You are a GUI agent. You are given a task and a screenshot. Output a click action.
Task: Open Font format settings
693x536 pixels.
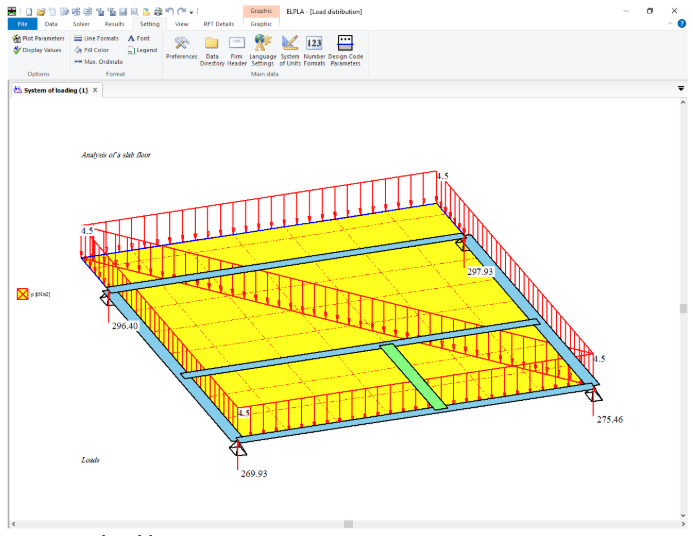pos(139,38)
